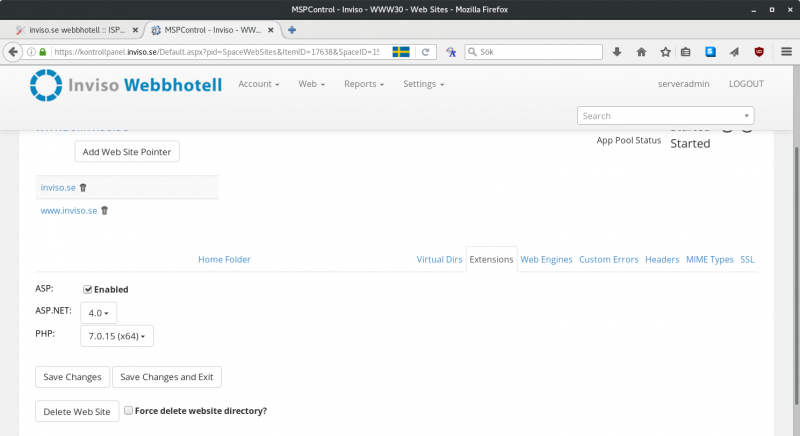The height and width of the screenshot is (436, 800).
Task: Click the browser URL address field
Action: coord(217,52)
